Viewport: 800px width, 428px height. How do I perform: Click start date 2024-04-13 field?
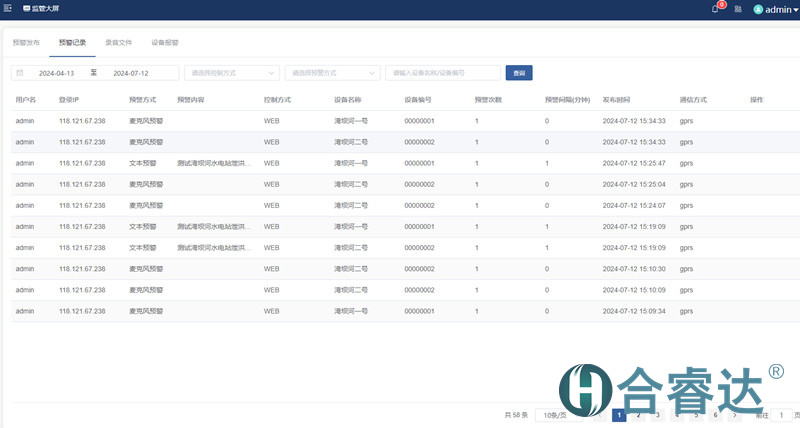point(56,73)
